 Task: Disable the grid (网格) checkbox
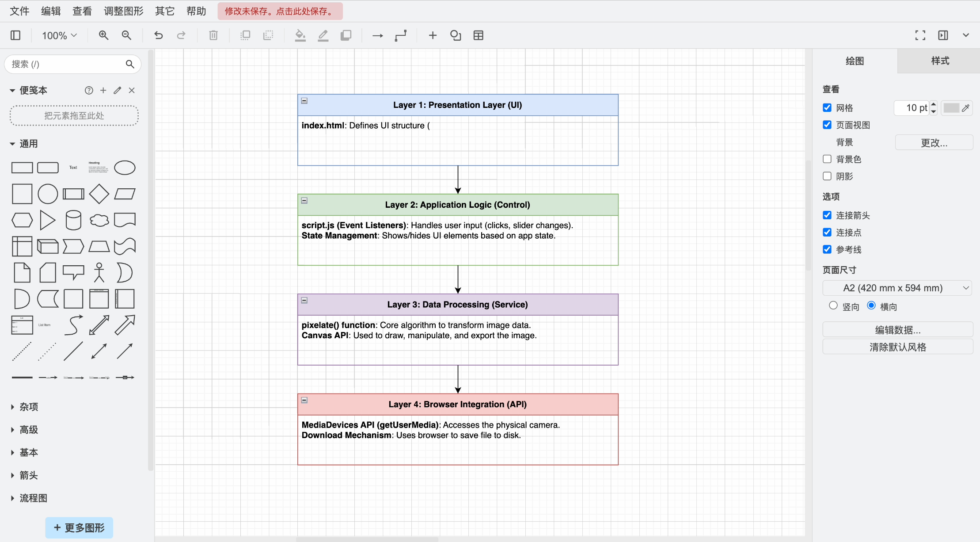827,108
